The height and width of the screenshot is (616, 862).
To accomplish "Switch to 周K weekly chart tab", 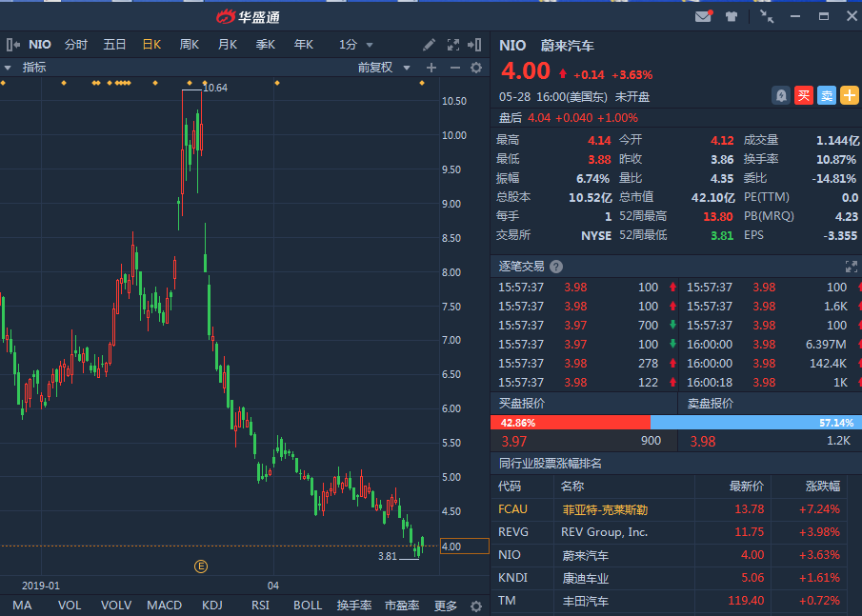I will tap(189, 45).
